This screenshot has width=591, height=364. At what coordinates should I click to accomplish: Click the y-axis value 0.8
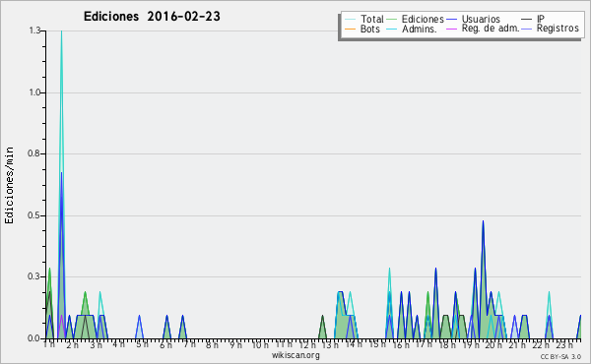[34, 153]
